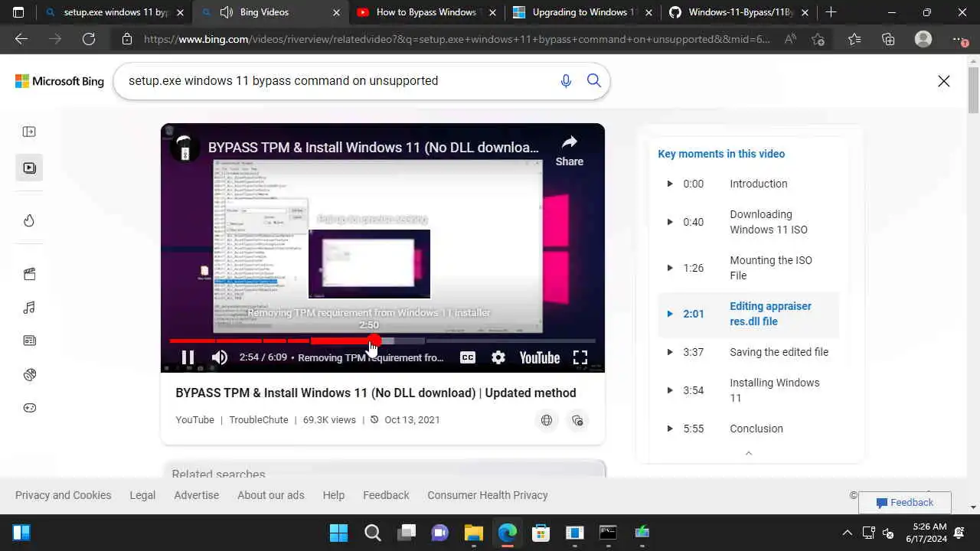Open the video title link

pos(376,393)
